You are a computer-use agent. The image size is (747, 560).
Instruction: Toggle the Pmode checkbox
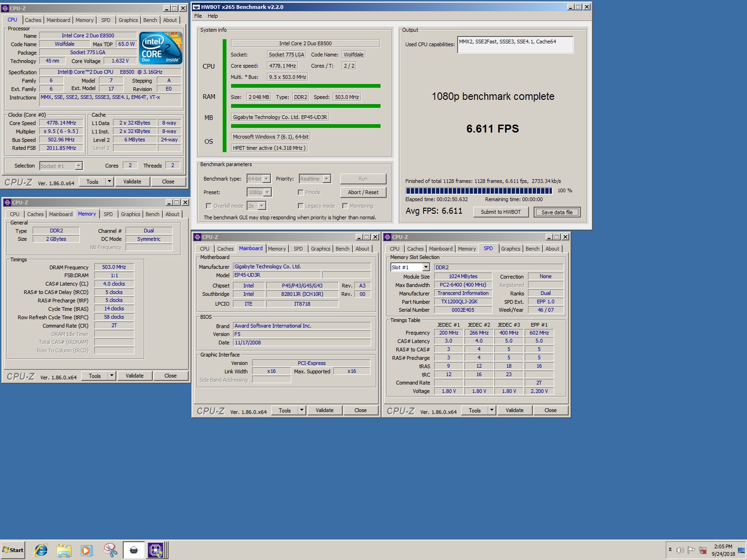pyautogui.click(x=301, y=192)
